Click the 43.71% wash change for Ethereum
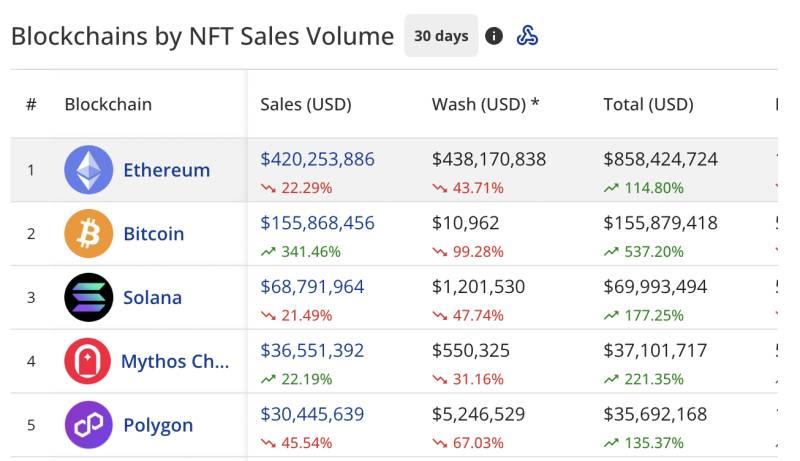The height and width of the screenshot is (461, 800). tap(468, 188)
